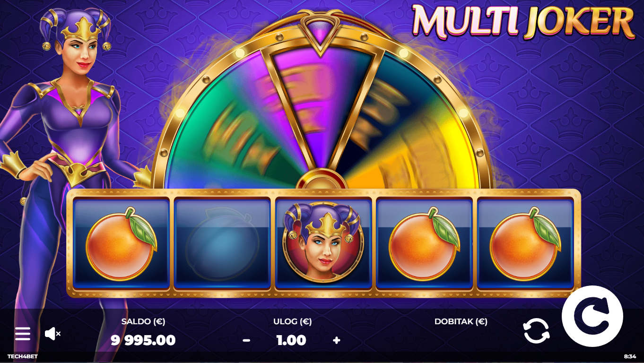The image size is (644, 363).
Task: Click the bet value 1.00
Action: coord(291,340)
